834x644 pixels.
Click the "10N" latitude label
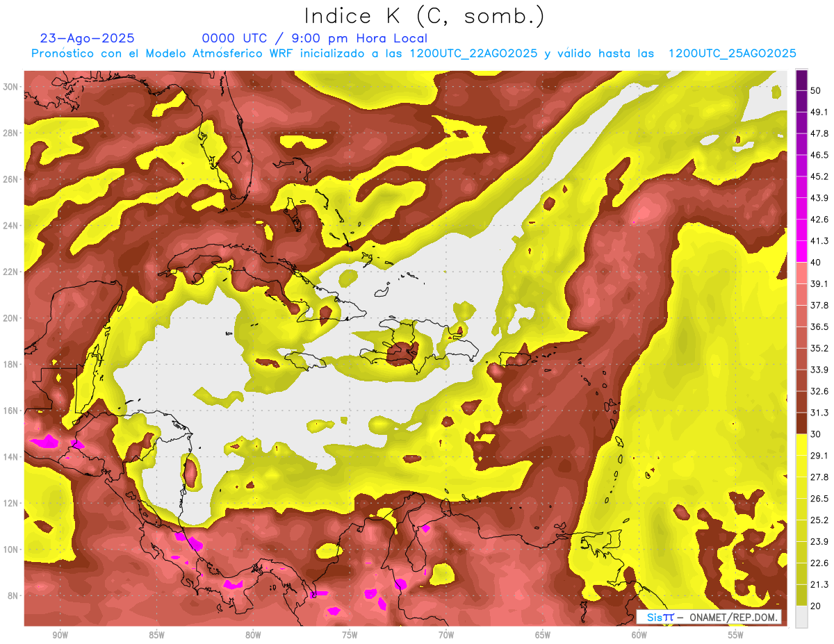[x=12, y=550]
